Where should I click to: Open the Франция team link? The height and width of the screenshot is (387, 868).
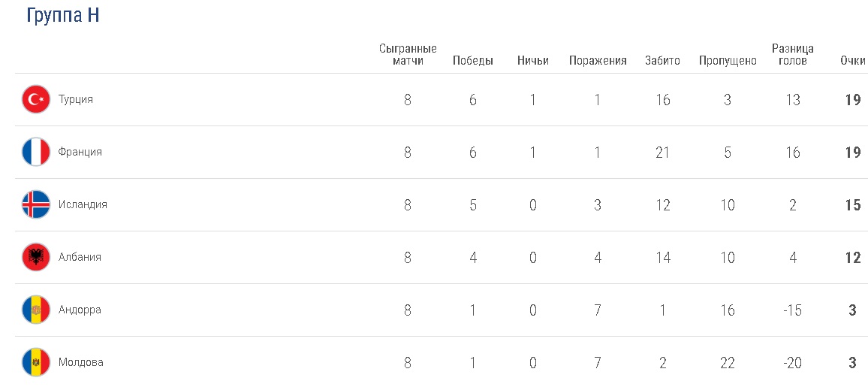click(80, 152)
